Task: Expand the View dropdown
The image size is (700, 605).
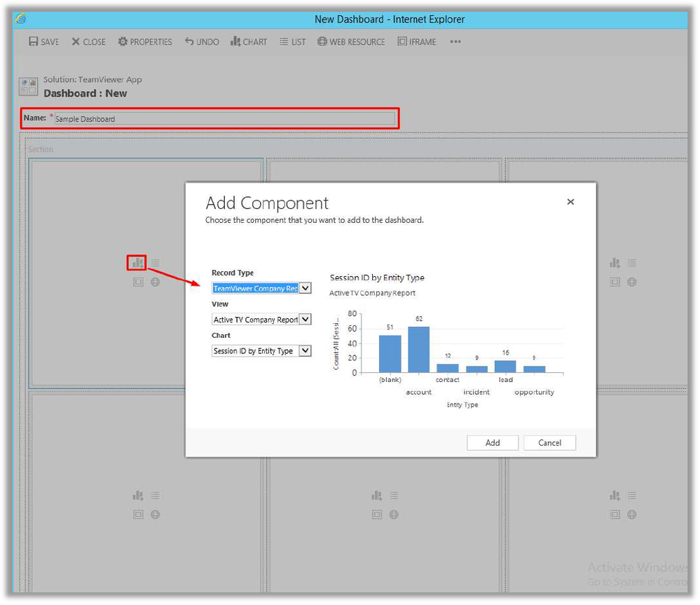Action: point(305,320)
